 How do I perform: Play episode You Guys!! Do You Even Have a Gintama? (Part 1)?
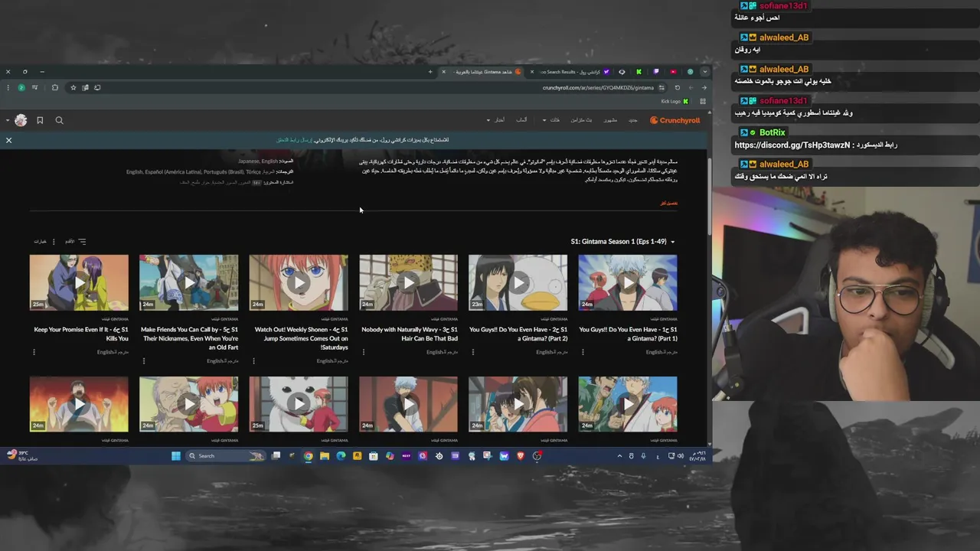[x=628, y=282]
